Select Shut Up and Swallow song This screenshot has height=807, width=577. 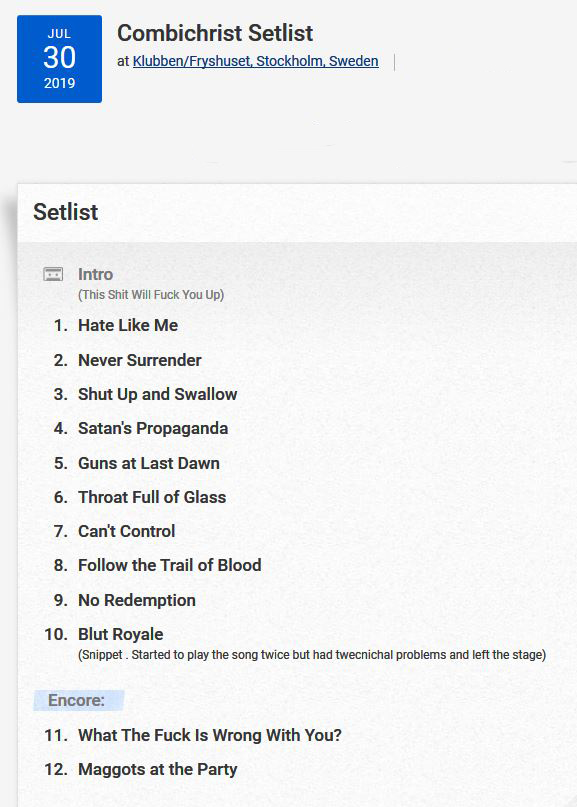(x=158, y=394)
